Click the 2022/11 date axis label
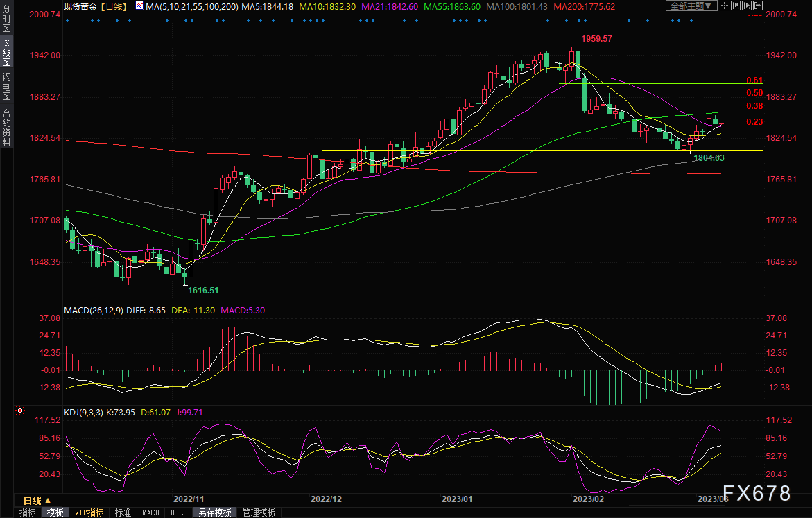812x518 pixels. (189, 499)
